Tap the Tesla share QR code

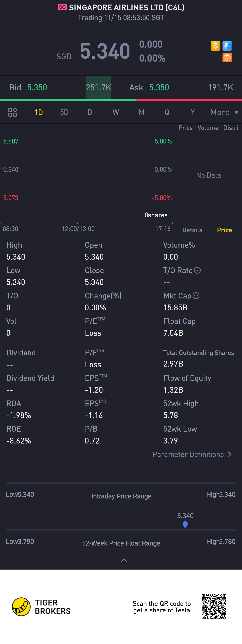click(214, 607)
